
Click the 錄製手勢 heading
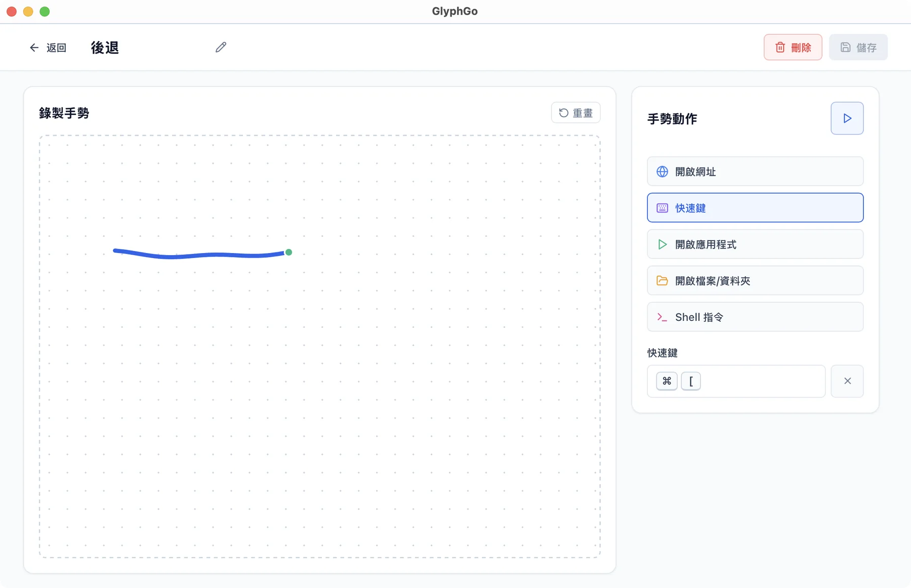tap(64, 113)
